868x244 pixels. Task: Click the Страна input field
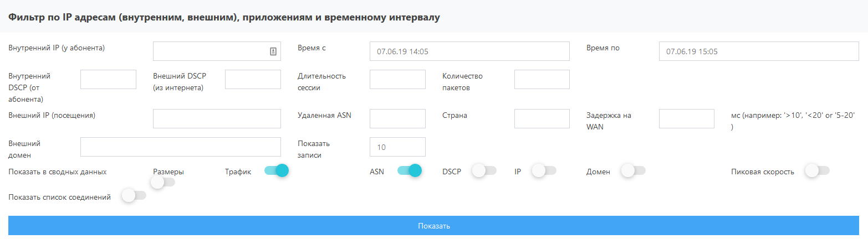[542, 119]
